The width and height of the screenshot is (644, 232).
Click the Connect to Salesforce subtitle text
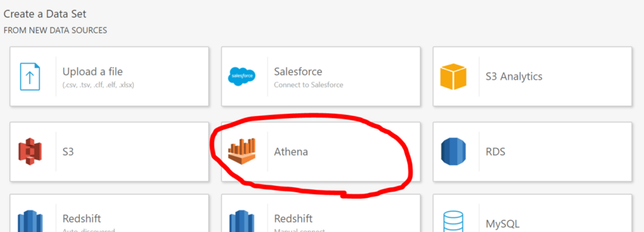tap(309, 85)
